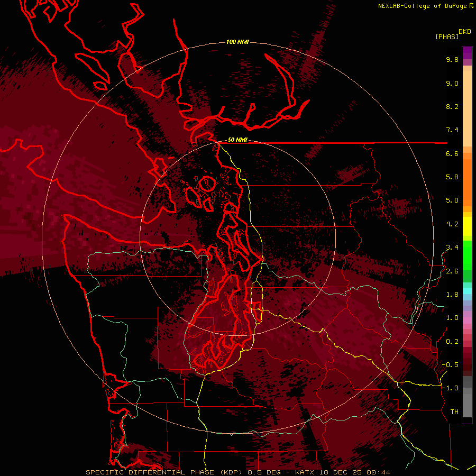The height and width of the screenshot is (476, 476).
Task: Click the TH threshold label on colorbar
Action: coord(454,412)
